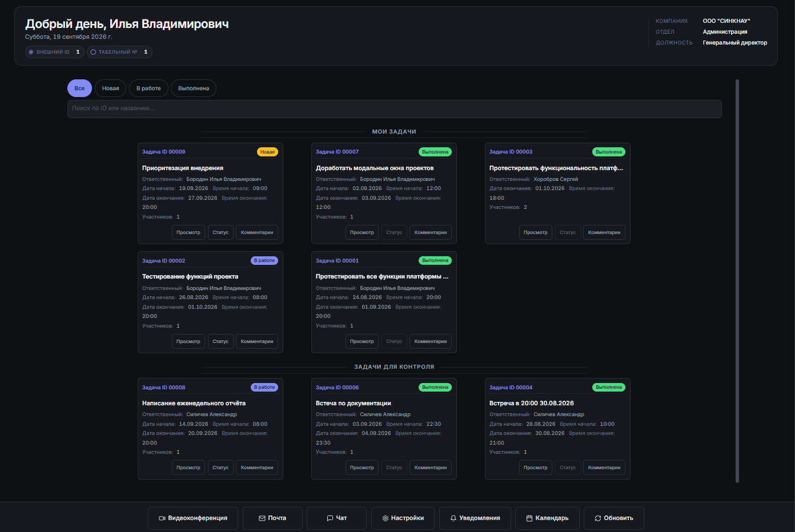Click the Задача ID 00006 link

[338, 388]
